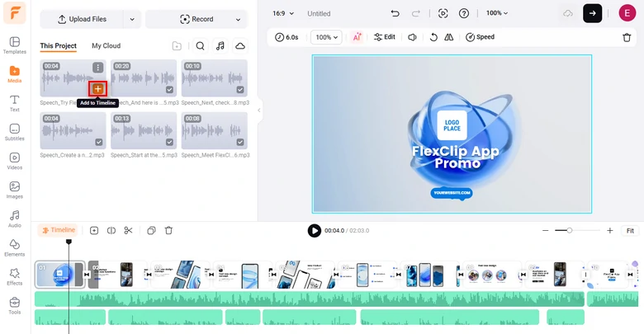Toggle checkbox on Speech_And here is mp3
This screenshot has width=644, height=334.
[169, 89]
